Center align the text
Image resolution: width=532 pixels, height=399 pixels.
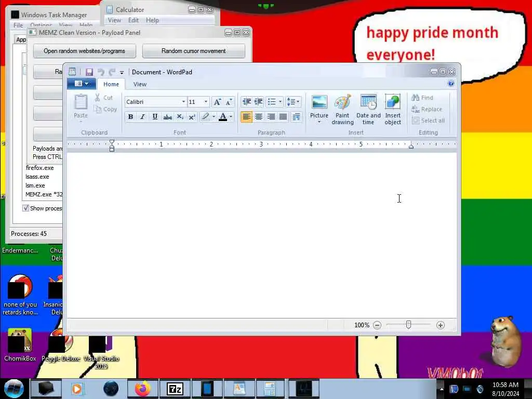click(x=259, y=117)
